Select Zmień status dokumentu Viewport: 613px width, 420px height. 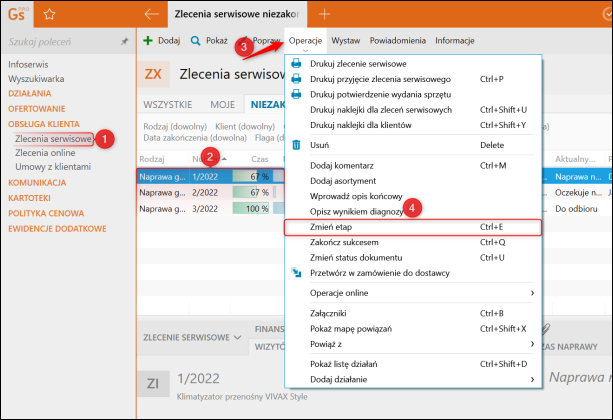413,258
